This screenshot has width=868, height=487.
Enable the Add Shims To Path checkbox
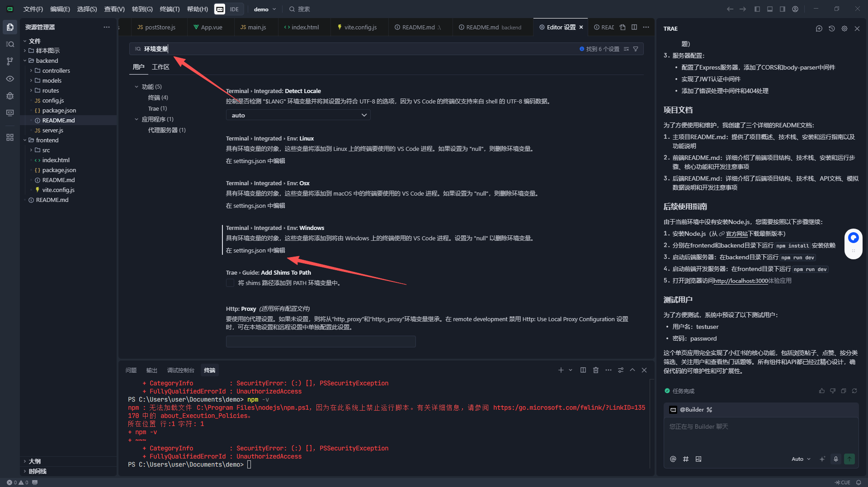point(230,283)
